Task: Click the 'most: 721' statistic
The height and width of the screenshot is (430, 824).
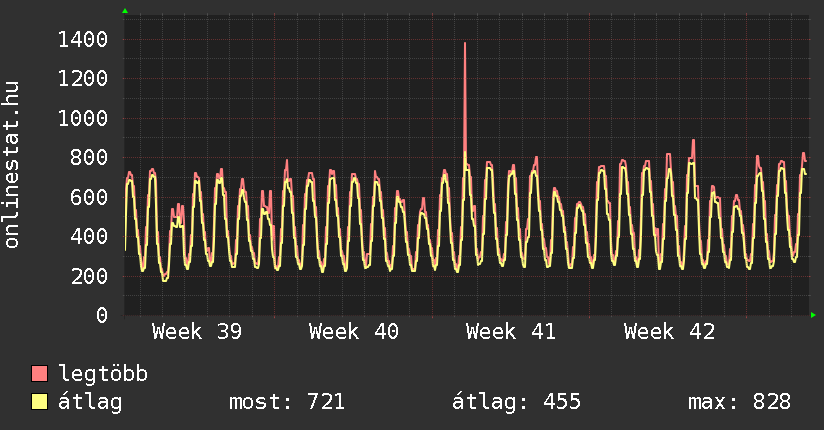Action: point(287,402)
